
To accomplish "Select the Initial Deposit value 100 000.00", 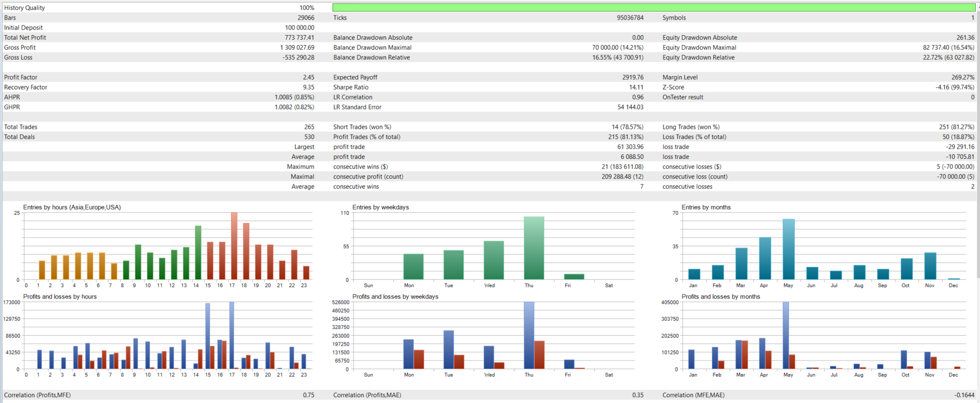I will [x=299, y=28].
